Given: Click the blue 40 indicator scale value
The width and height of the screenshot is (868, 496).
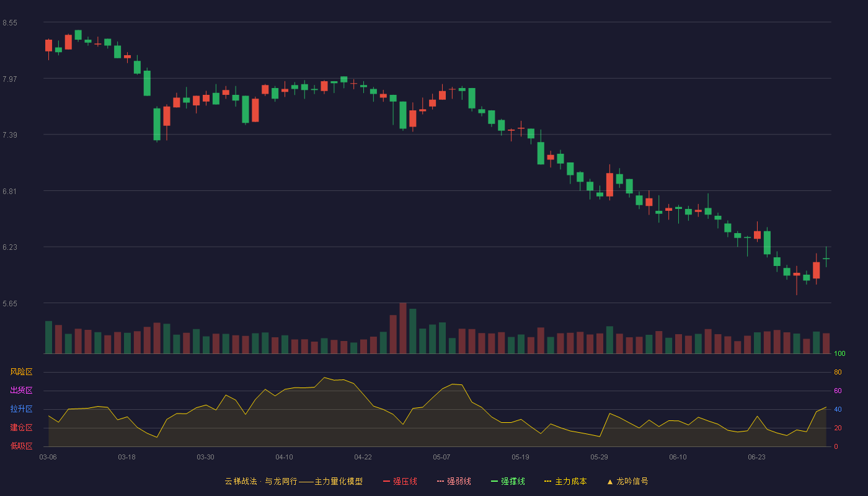Looking at the screenshot, I should click(838, 409).
